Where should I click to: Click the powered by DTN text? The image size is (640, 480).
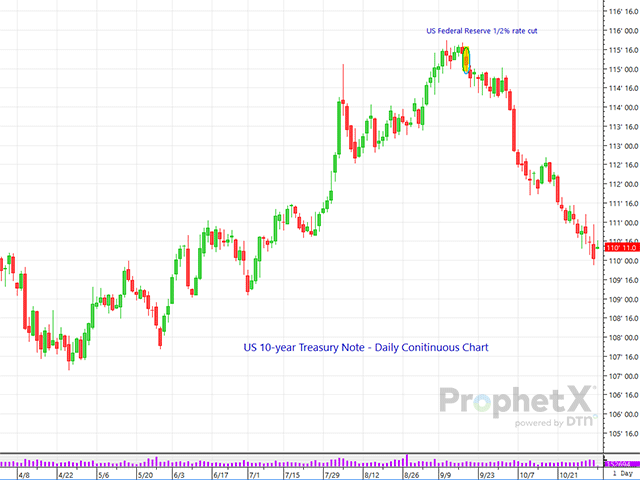[549, 423]
